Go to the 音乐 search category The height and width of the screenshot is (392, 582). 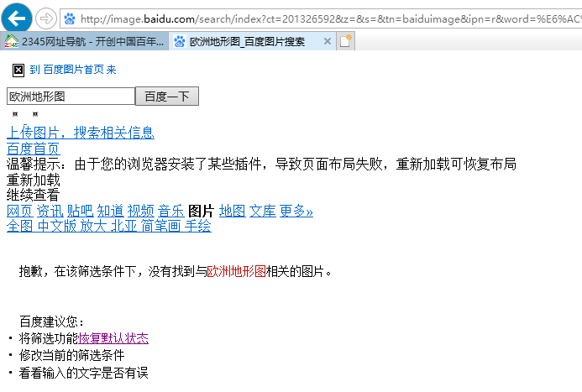coord(170,211)
